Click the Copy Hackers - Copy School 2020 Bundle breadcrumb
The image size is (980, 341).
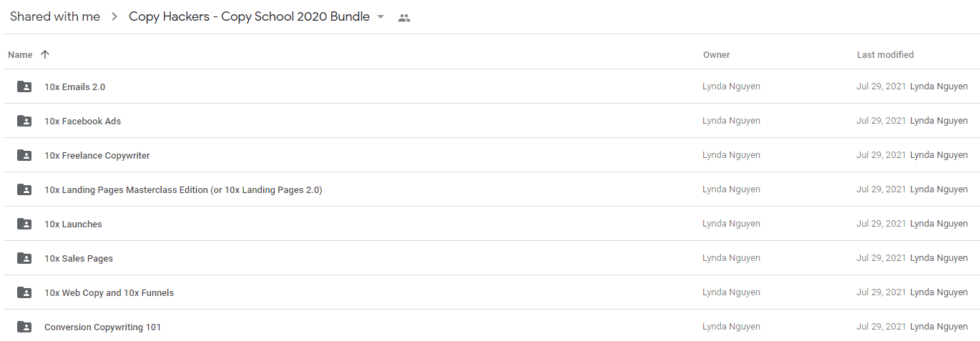249,17
